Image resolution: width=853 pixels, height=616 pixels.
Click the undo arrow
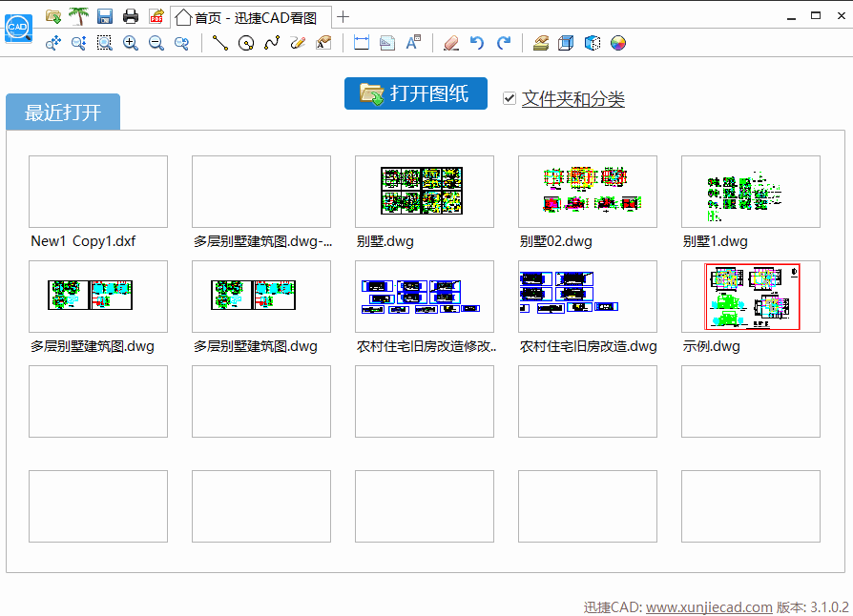477,43
